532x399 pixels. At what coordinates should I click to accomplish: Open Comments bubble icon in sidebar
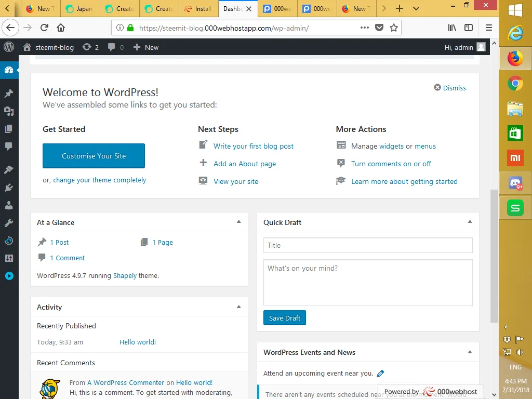(9, 146)
